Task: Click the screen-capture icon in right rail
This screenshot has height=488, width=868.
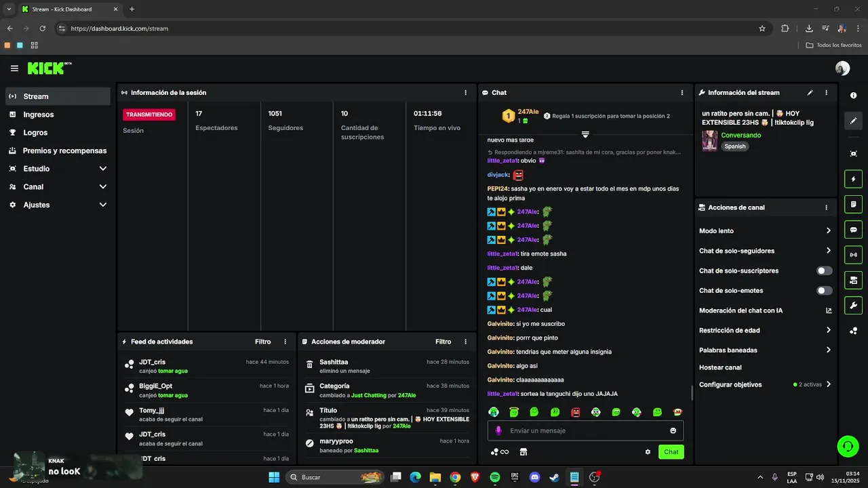Action: (x=854, y=154)
